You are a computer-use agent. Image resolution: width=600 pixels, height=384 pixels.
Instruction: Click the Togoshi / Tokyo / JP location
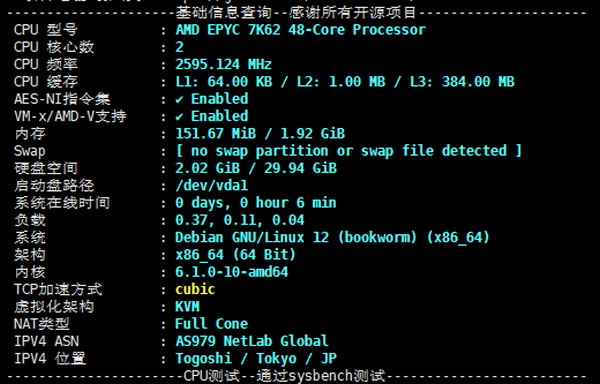[256, 359]
